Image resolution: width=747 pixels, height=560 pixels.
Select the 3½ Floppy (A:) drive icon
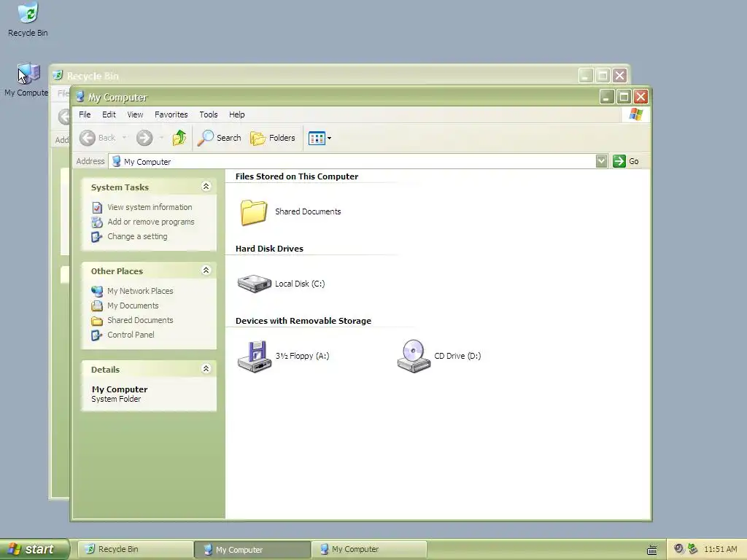click(x=255, y=356)
